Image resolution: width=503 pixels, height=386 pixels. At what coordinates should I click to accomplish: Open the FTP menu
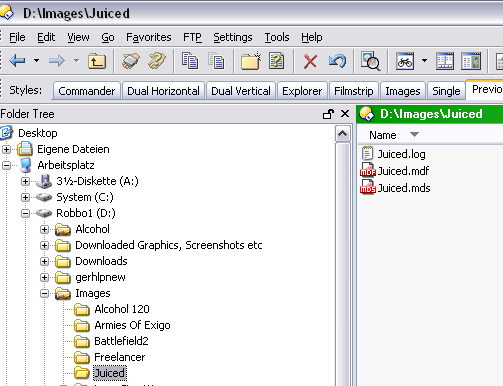click(192, 37)
